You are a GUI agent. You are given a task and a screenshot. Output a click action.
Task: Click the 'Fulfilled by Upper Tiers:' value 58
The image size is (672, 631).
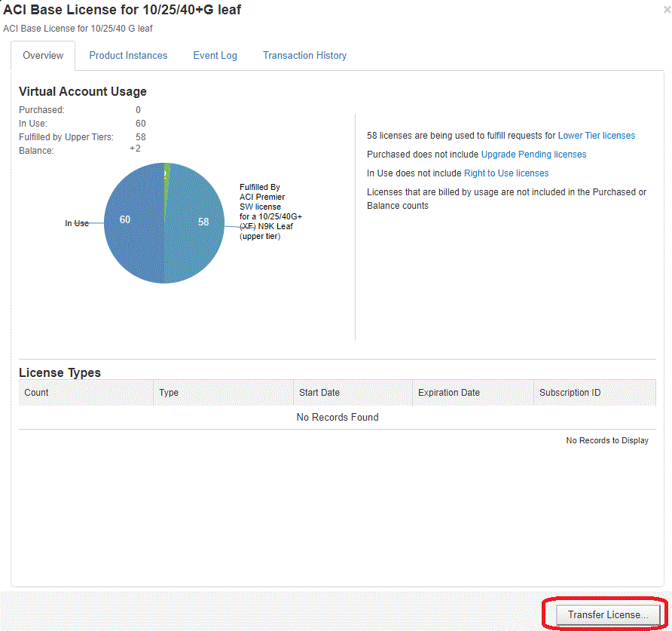141,137
